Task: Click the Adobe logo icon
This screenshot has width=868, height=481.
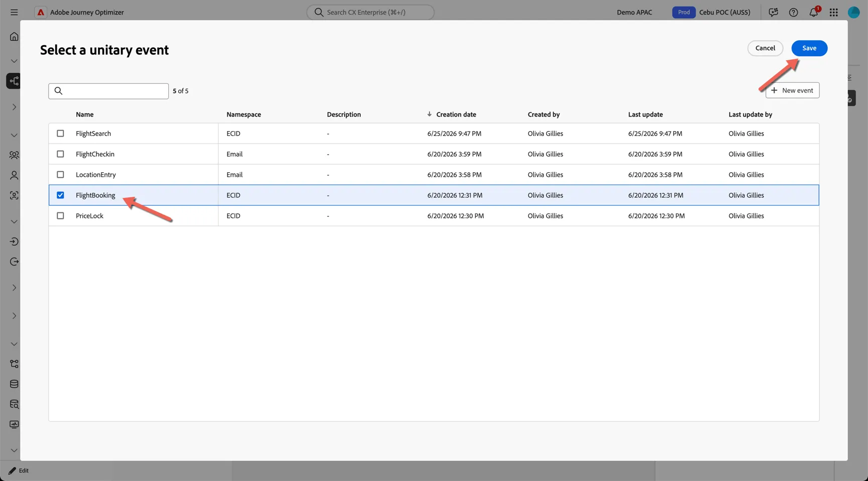Action: point(41,12)
